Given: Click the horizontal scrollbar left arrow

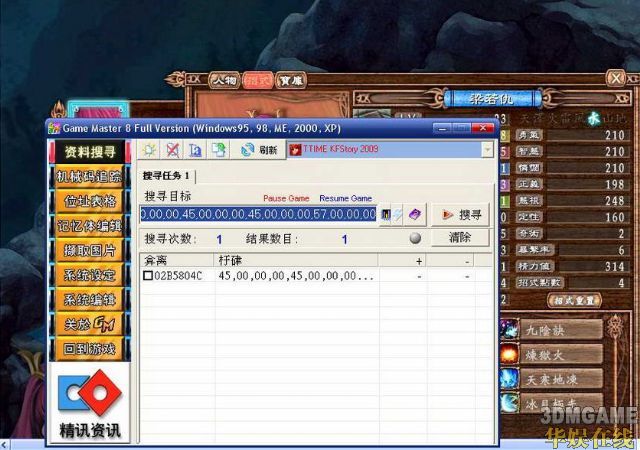Looking at the screenshot, I should point(4,445).
